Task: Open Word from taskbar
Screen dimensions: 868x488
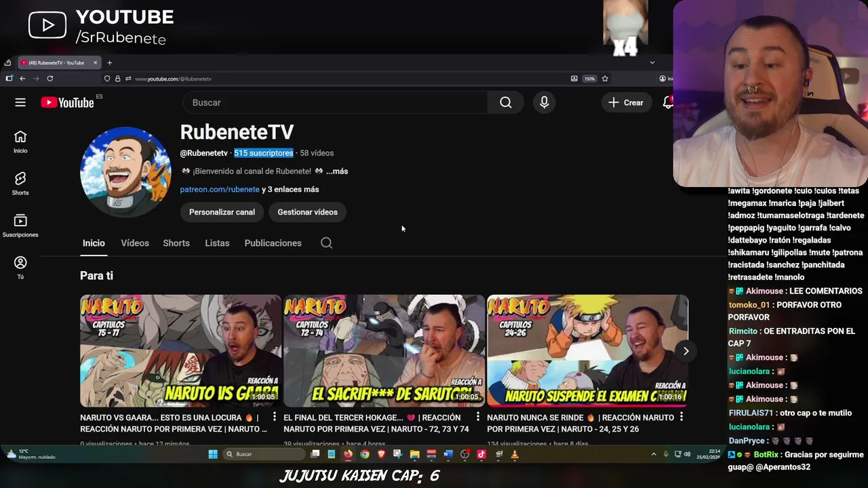Action: [x=448, y=454]
